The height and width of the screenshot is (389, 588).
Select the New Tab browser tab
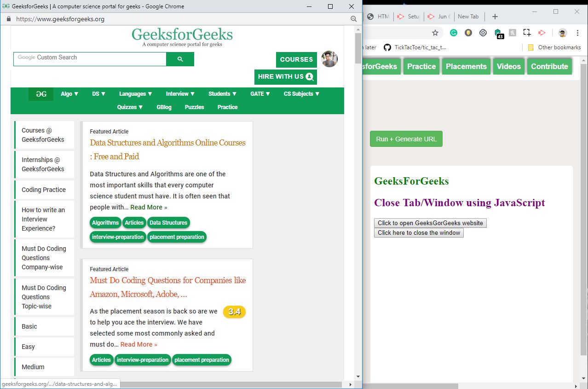[x=468, y=17]
